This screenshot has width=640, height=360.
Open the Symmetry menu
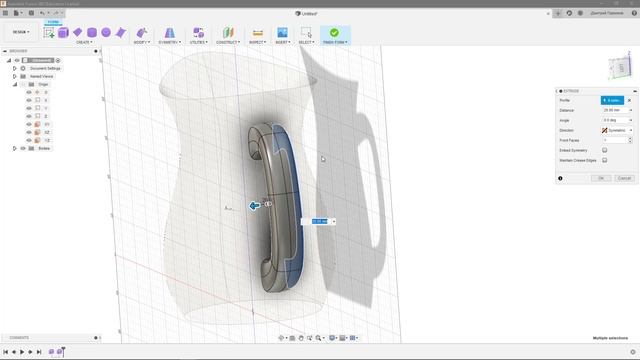(169, 42)
